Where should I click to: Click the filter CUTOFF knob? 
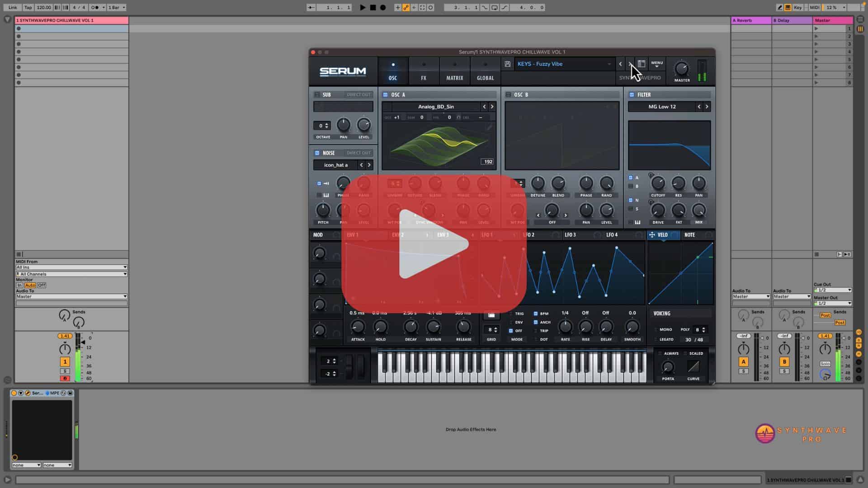[x=658, y=183]
